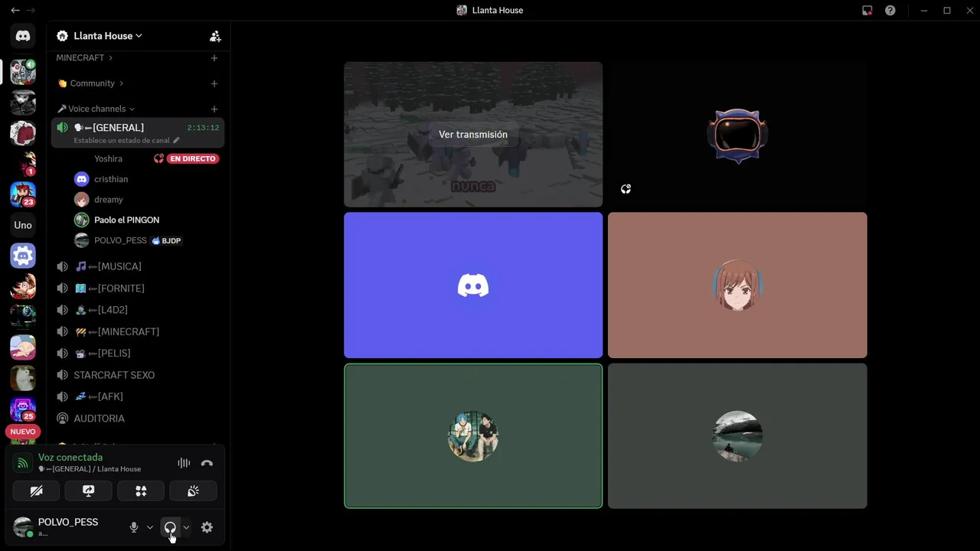Select the mountain lake avatar tile
Viewport: 980px width, 551px height.
(x=737, y=435)
